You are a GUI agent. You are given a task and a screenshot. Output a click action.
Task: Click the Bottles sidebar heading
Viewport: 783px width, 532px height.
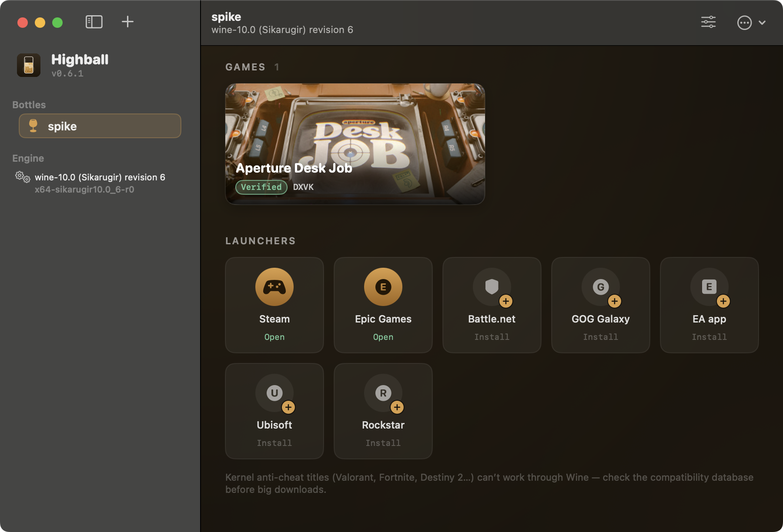pos(29,105)
